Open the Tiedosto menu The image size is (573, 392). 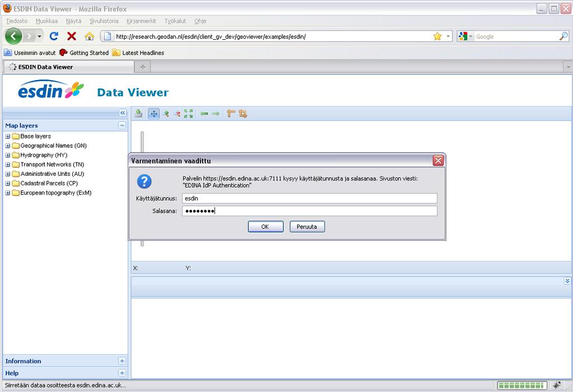click(16, 21)
